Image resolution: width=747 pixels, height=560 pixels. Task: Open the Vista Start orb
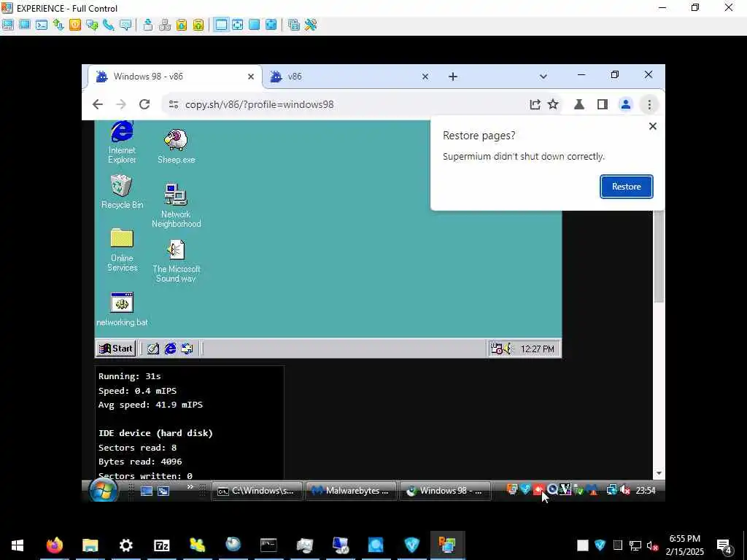[x=104, y=490]
